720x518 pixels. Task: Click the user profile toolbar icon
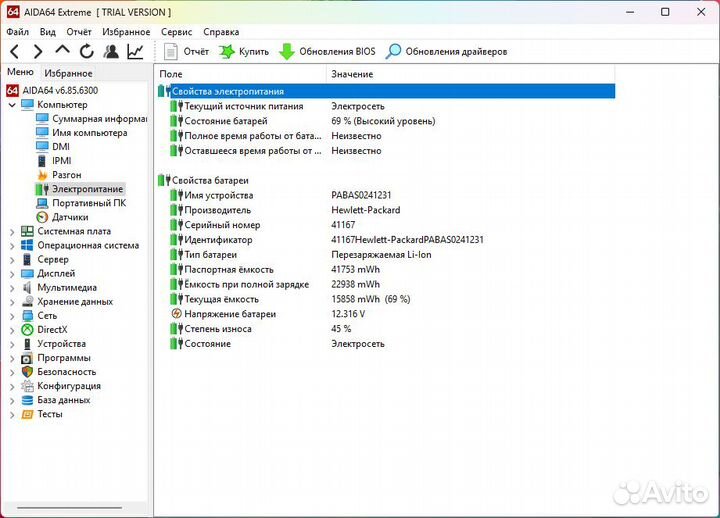coord(111,51)
